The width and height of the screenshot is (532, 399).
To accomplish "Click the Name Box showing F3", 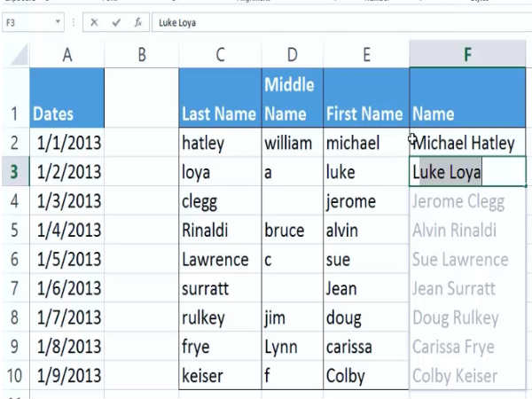I will pos(27,23).
